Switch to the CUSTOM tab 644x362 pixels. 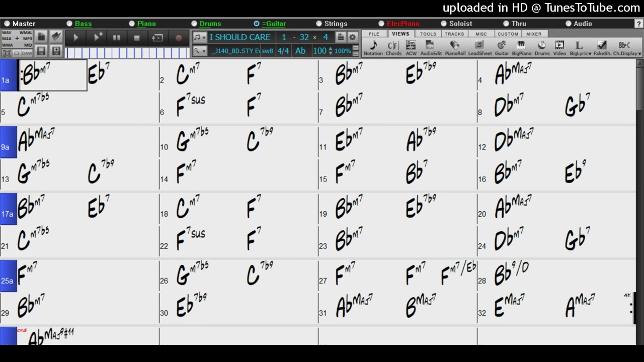point(508,34)
